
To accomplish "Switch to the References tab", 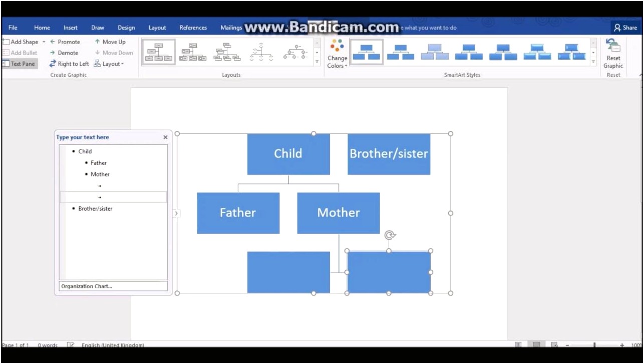I will coord(193,28).
